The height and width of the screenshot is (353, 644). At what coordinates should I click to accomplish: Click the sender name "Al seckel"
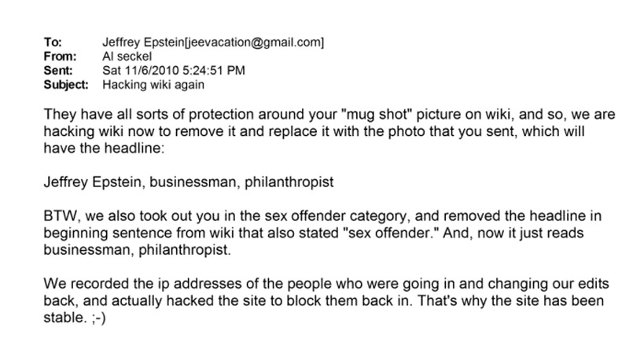[128, 57]
